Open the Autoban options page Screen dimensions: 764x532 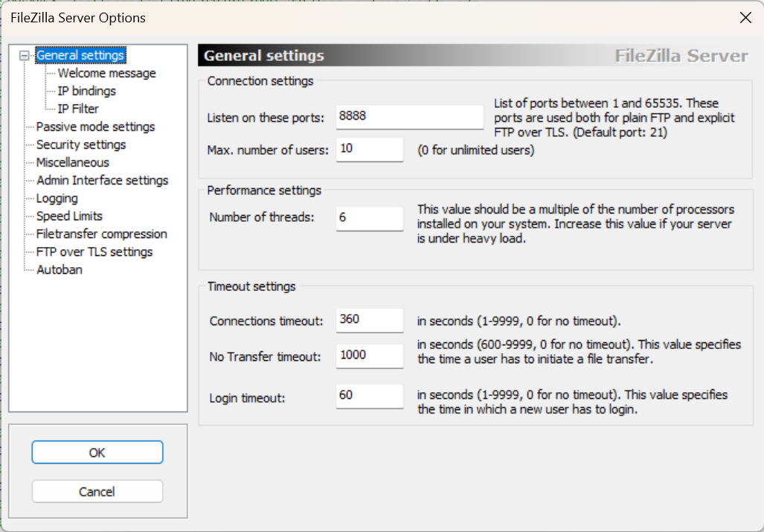point(60,270)
